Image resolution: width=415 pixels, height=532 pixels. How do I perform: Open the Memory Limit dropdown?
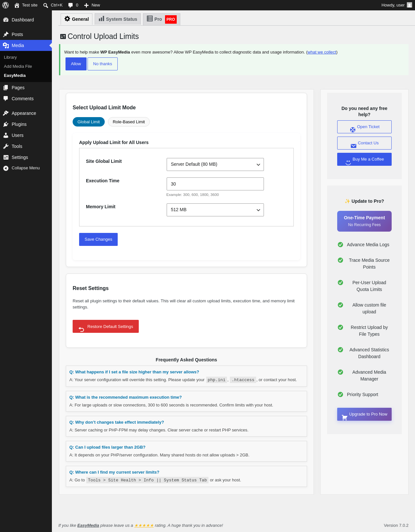215,210
